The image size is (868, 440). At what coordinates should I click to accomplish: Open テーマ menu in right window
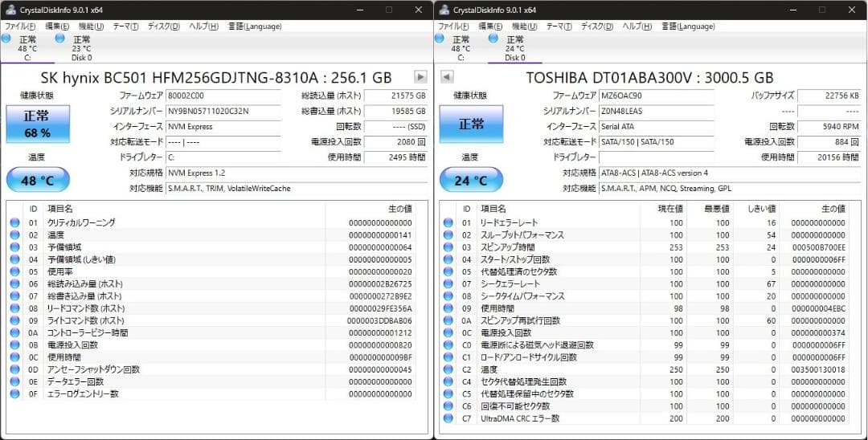point(559,26)
